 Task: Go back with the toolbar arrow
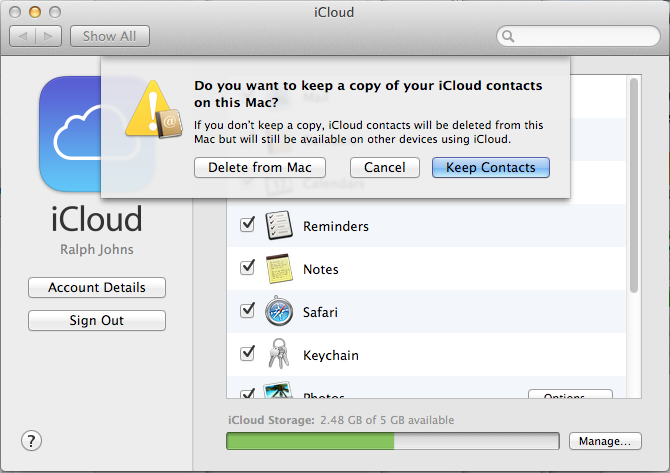24,36
